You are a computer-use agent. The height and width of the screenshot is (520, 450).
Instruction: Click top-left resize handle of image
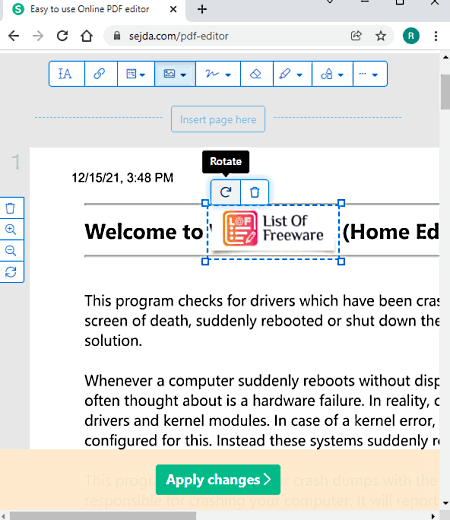[205, 203]
